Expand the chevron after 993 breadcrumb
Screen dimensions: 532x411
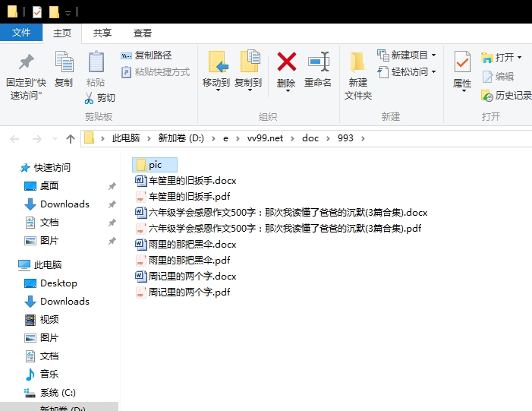[363, 138]
